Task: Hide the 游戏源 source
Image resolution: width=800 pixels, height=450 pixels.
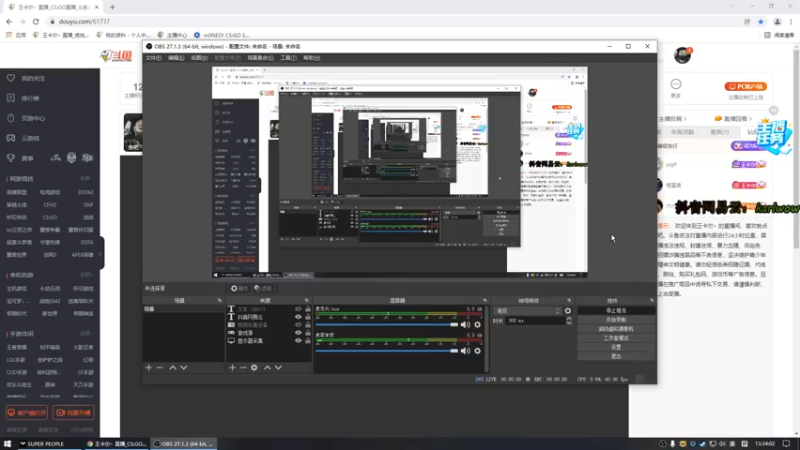Action: 298,333
